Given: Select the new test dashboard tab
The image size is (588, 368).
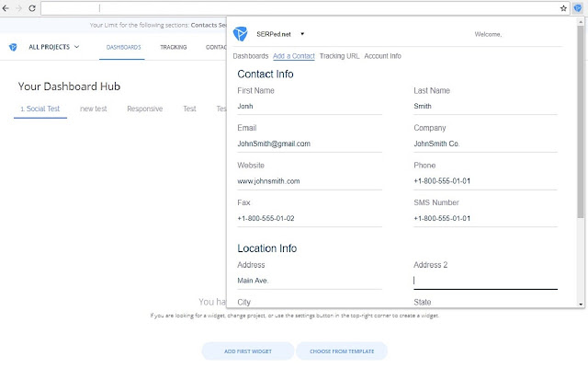Looking at the screenshot, I should [x=94, y=109].
